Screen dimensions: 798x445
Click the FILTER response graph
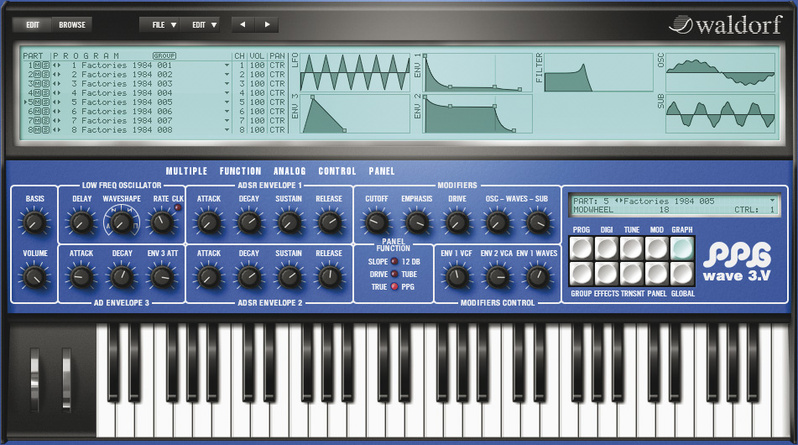[x=598, y=73]
